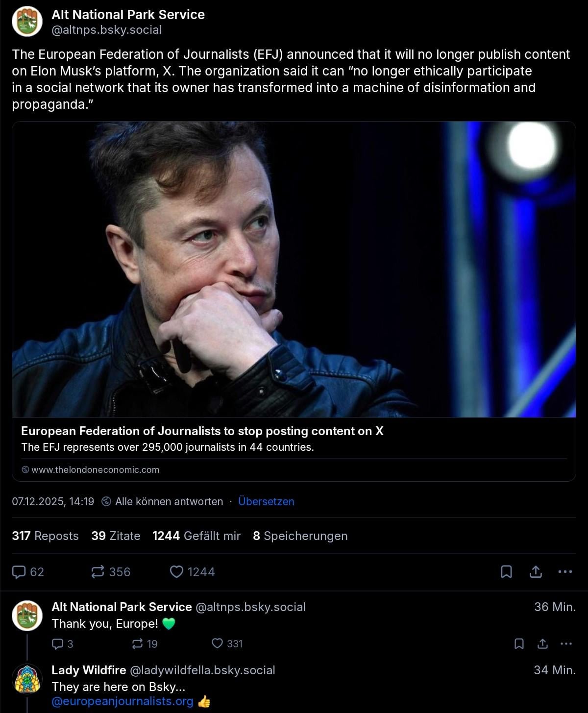Open the @europeanjournalists.org mention link
Screen dimensions: 588x713
click(122, 701)
